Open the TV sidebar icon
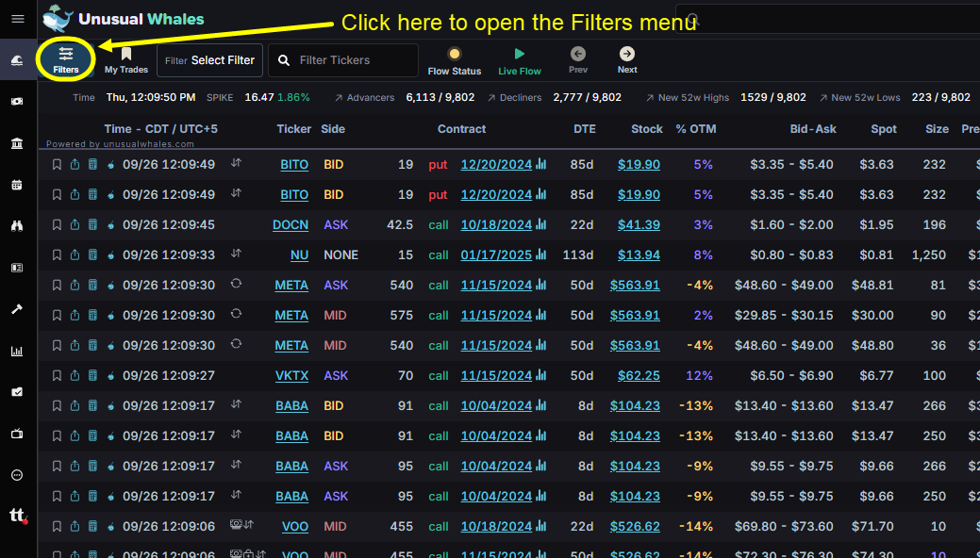This screenshot has height=558, width=980. 18,434
